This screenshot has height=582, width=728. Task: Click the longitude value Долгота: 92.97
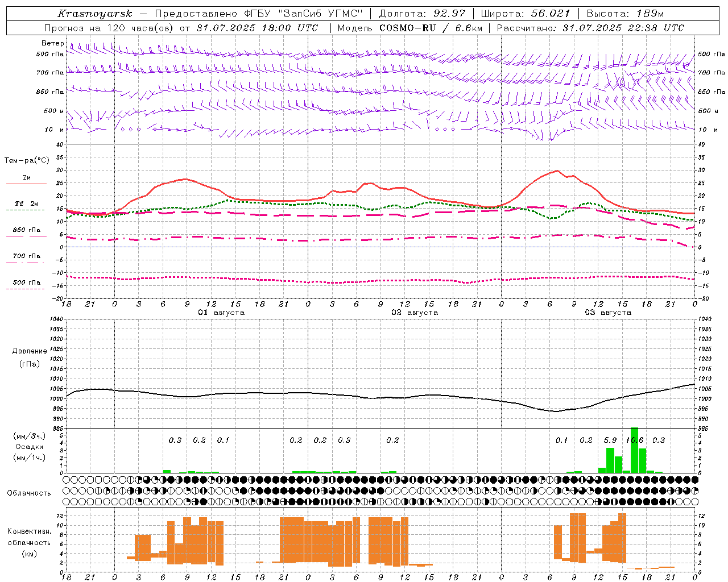pyautogui.click(x=421, y=14)
